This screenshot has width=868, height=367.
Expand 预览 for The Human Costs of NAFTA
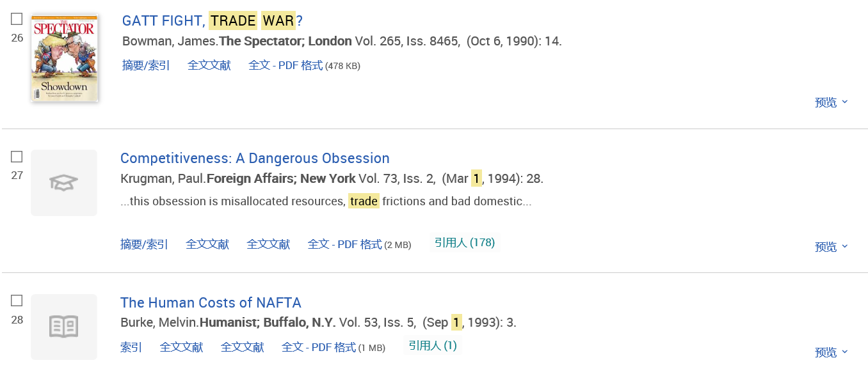(x=831, y=352)
